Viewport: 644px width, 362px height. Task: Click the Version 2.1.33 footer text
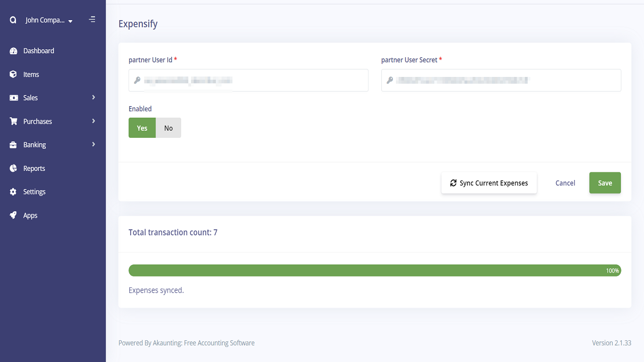612,343
